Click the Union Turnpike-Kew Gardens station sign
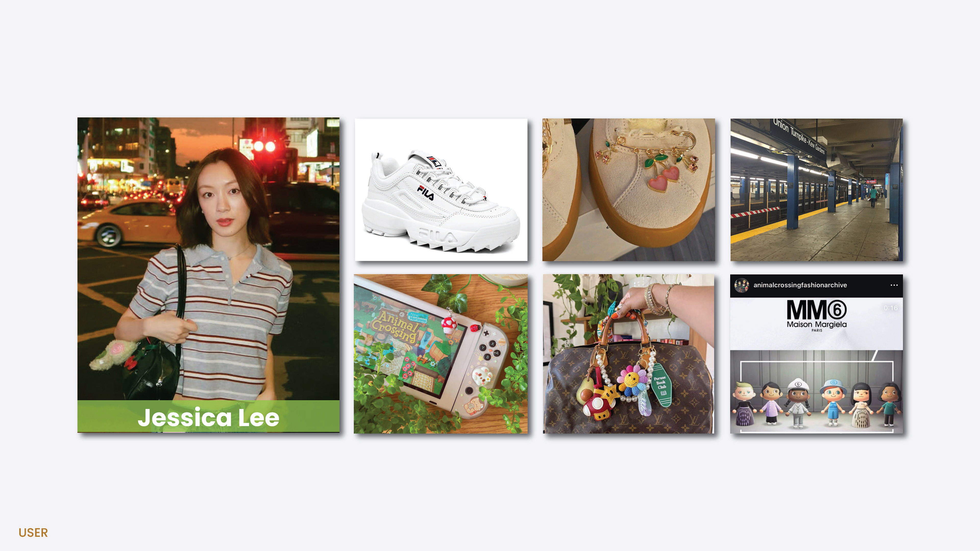Image resolution: width=980 pixels, height=551 pixels. pyautogui.click(x=799, y=136)
